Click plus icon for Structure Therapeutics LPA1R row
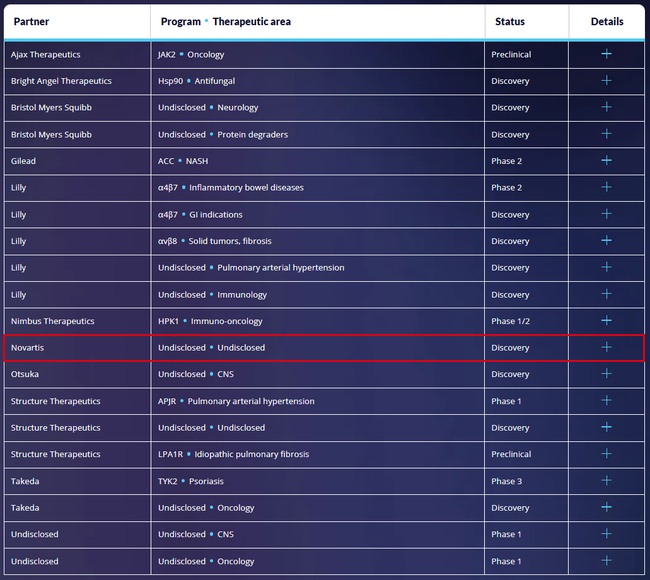Viewport: 650px width, 580px height. click(x=606, y=454)
